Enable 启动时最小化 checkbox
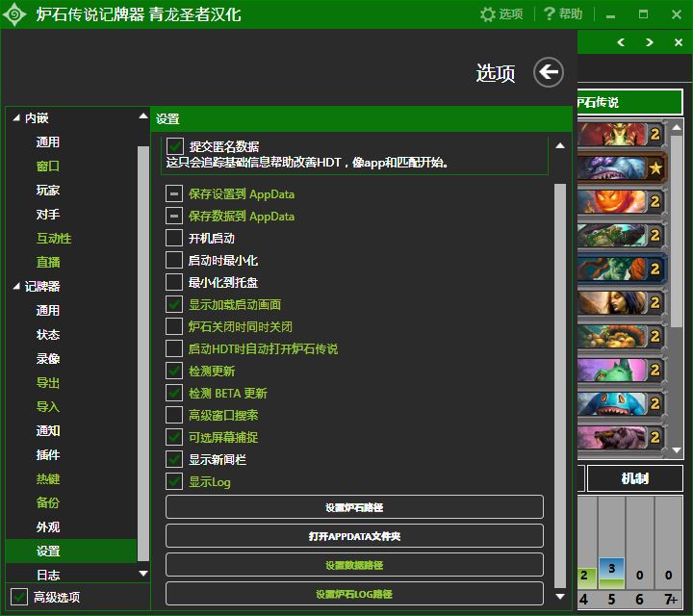The image size is (693, 616). [173, 260]
